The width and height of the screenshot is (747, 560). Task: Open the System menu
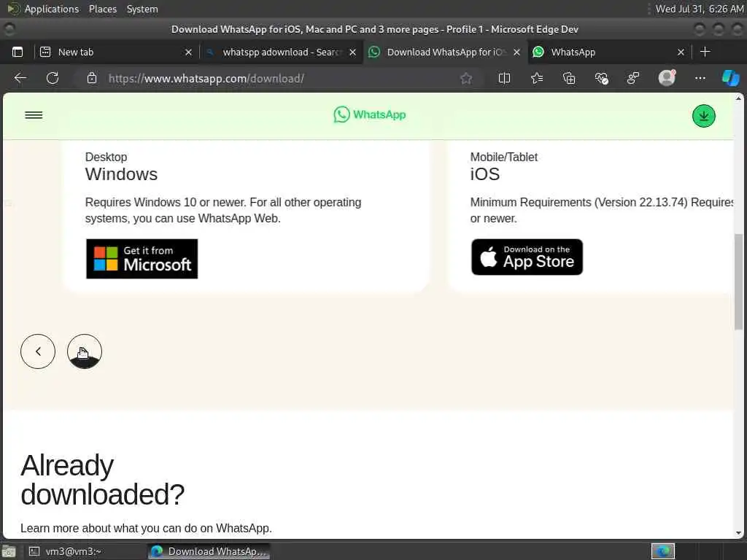(142, 9)
